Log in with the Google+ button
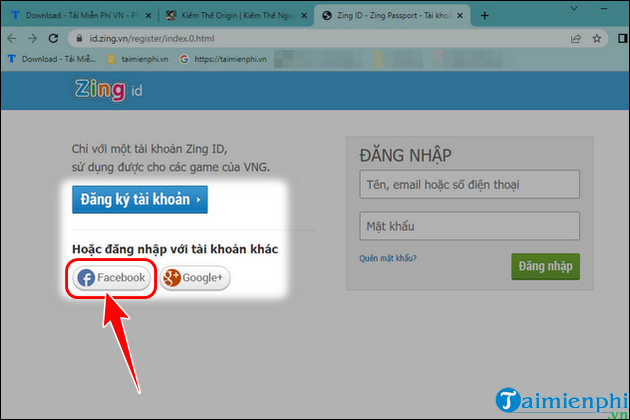The width and height of the screenshot is (630, 420). [x=195, y=278]
